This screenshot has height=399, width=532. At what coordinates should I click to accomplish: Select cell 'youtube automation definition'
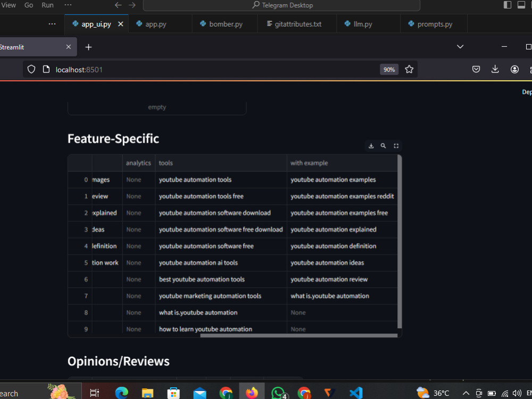342,246
